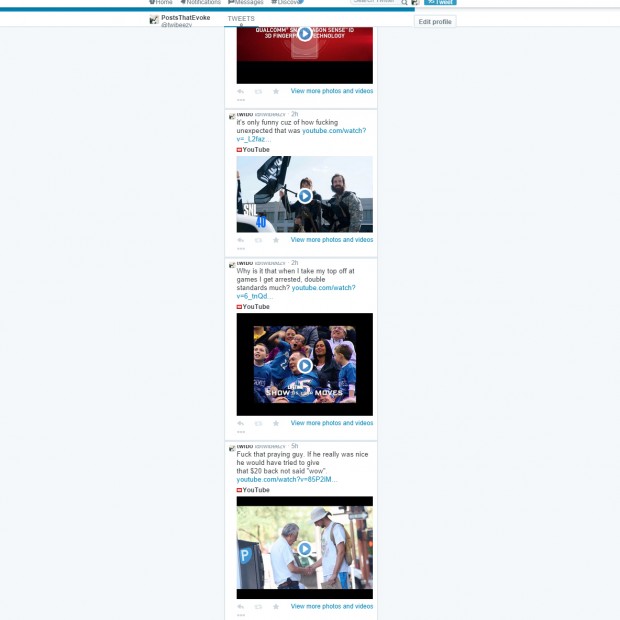The height and width of the screenshot is (620, 620).
Task: Open the 5h timestamp on 'praying guy' tweet
Action: [295, 446]
